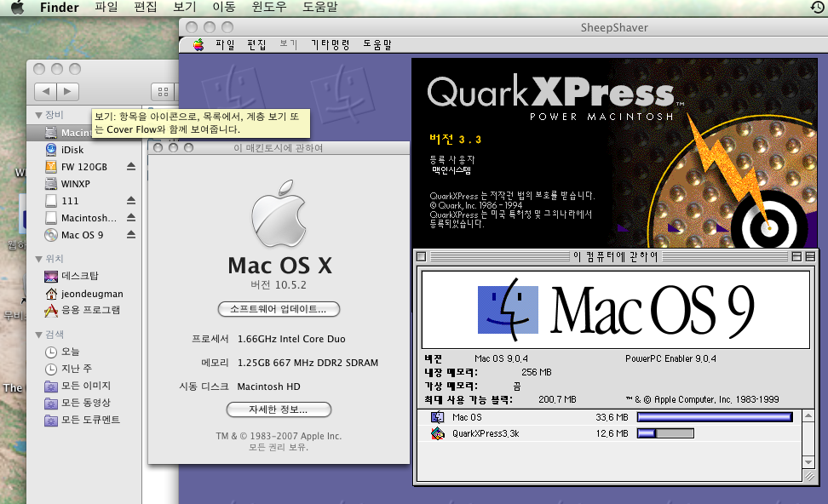Collapse the 검색 search section
The image size is (828, 504).
[x=38, y=335]
